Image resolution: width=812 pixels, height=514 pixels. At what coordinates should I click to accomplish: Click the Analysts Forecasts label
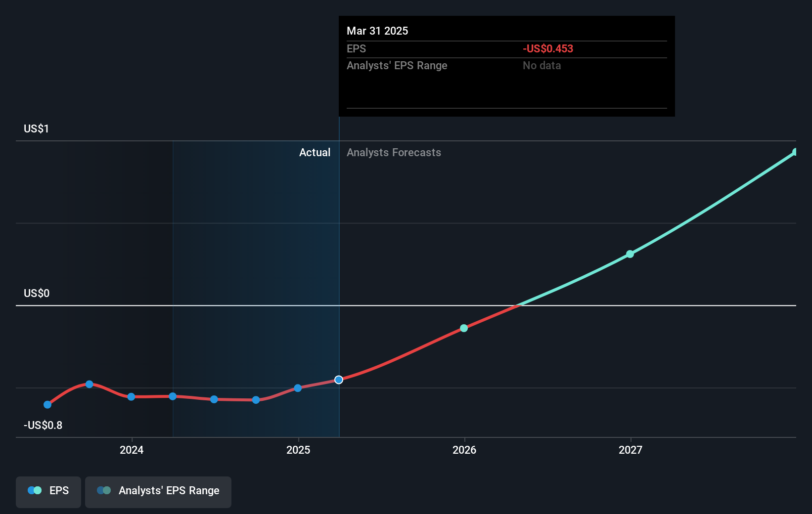point(394,152)
